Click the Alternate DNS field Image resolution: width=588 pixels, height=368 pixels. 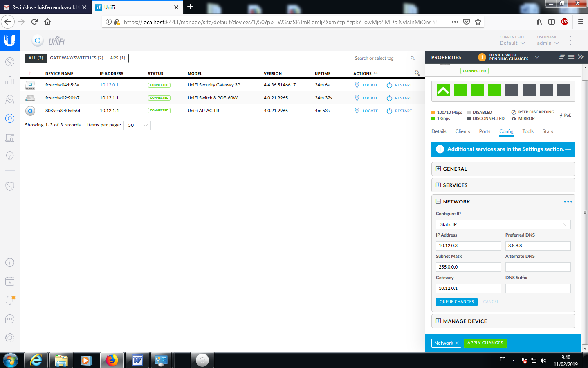538,267
